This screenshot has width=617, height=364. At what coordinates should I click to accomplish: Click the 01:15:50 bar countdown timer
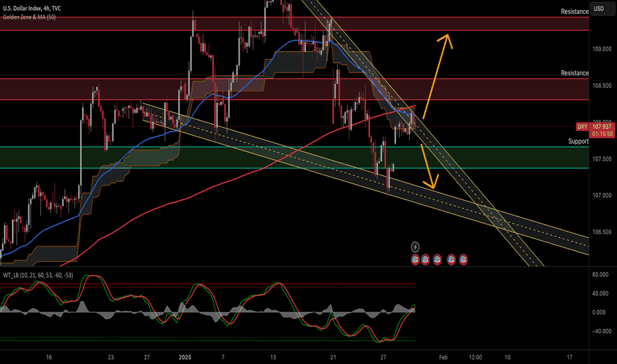[x=602, y=134]
